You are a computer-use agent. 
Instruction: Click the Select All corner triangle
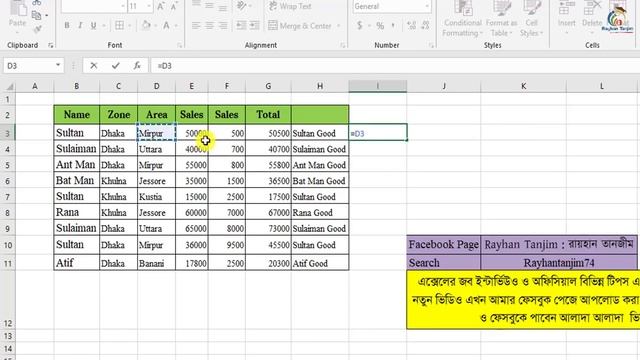(9, 86)
